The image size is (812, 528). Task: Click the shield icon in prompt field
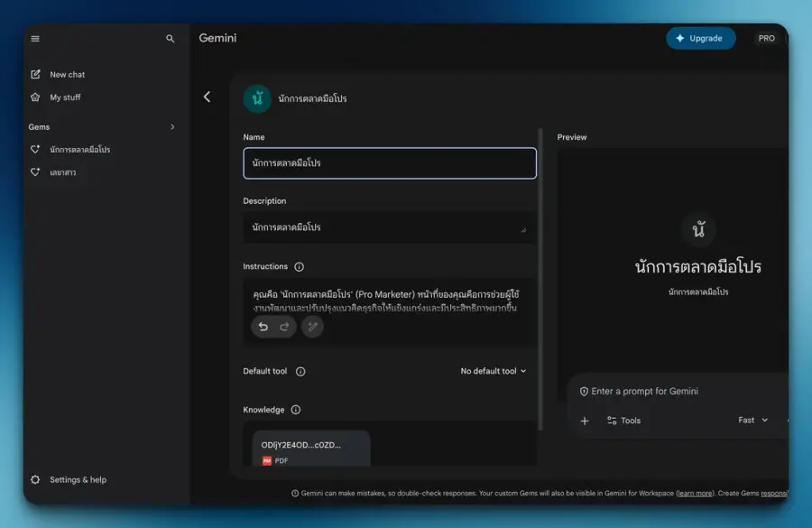584,391
